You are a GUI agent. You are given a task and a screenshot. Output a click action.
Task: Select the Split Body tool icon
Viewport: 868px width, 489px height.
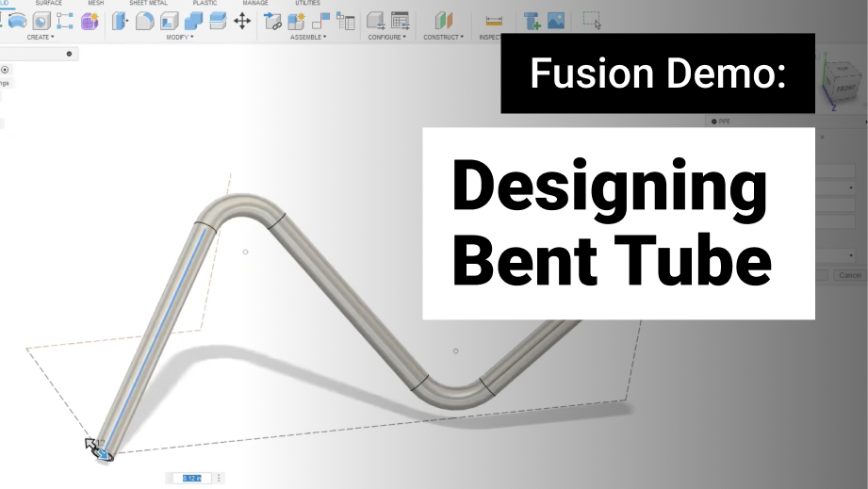218,21
